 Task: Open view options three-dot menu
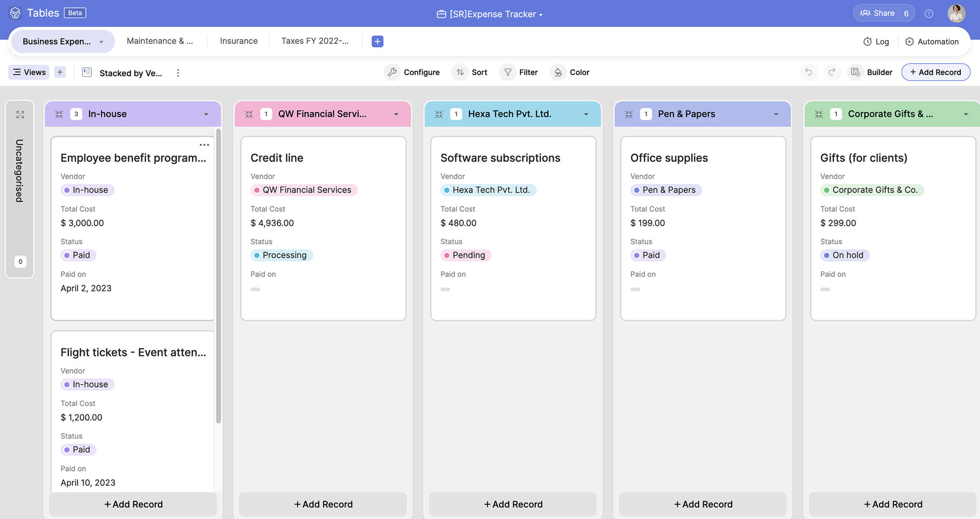coord(178,73)
